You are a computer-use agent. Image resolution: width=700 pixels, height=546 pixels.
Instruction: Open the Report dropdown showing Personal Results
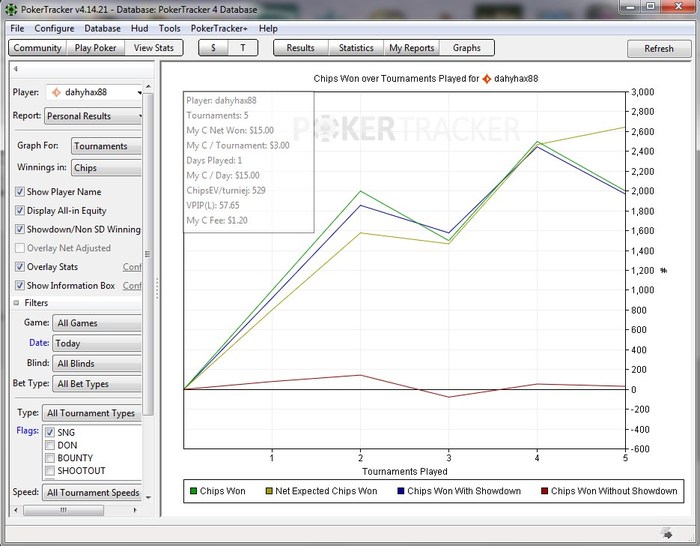(93, 116)
